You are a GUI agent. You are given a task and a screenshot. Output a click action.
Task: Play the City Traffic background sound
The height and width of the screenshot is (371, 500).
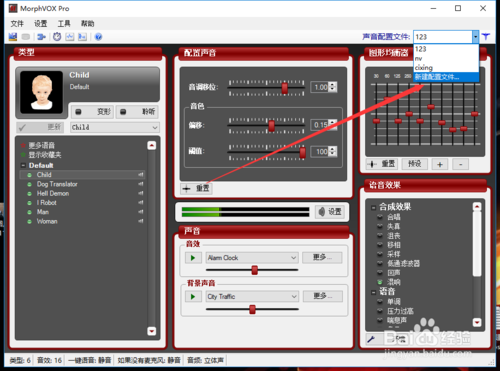pos(193,296)
